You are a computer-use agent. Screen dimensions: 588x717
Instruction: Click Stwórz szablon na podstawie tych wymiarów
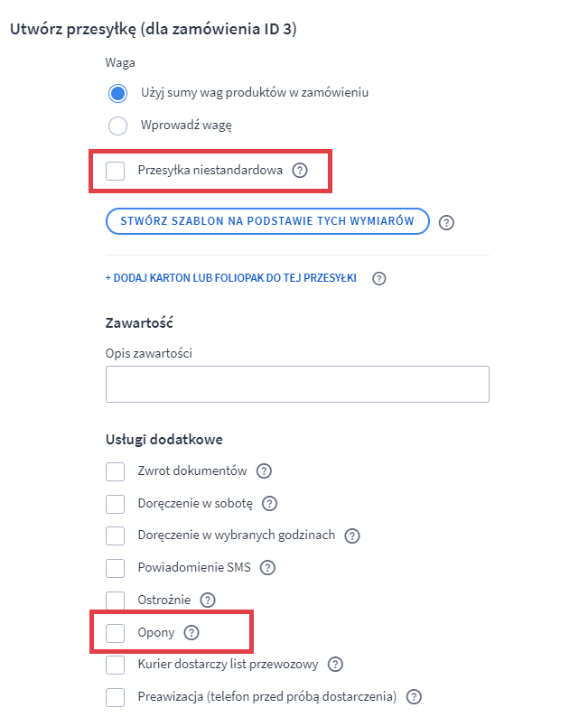point(266,221)
